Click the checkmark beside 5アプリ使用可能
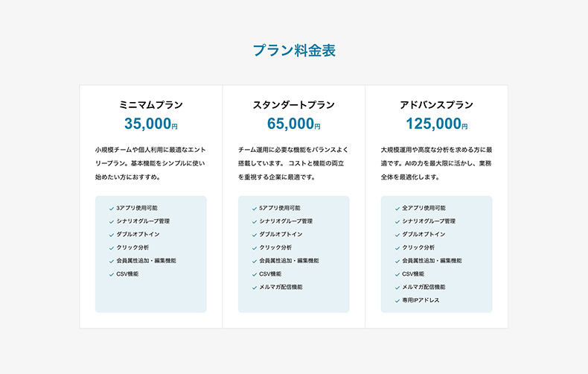The width and height of the screenshot is (588, 374). click(x=254, y=209)
